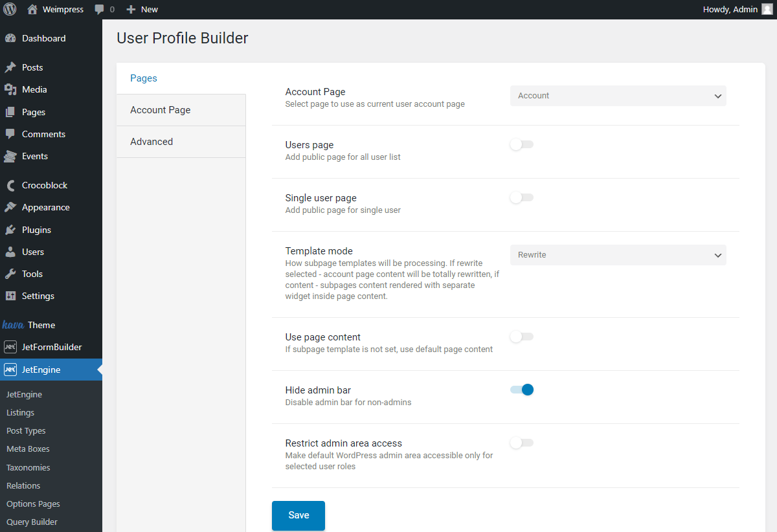Toggle the Single user page switch

click(x=522, y=197)
